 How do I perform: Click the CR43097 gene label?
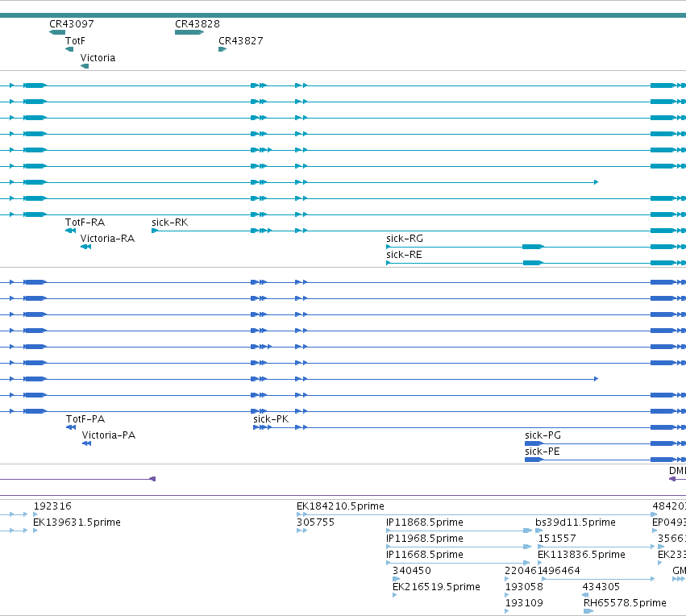[71, 24]
